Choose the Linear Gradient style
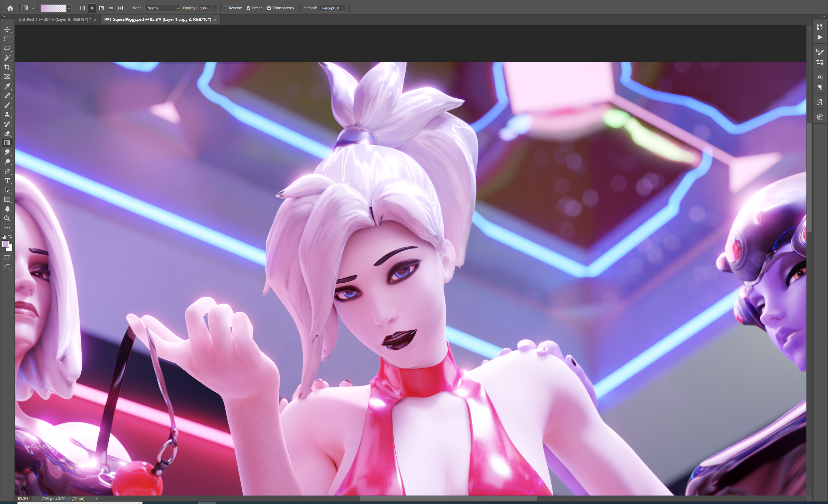The image size is (828, 504). [x=82, y=8]
